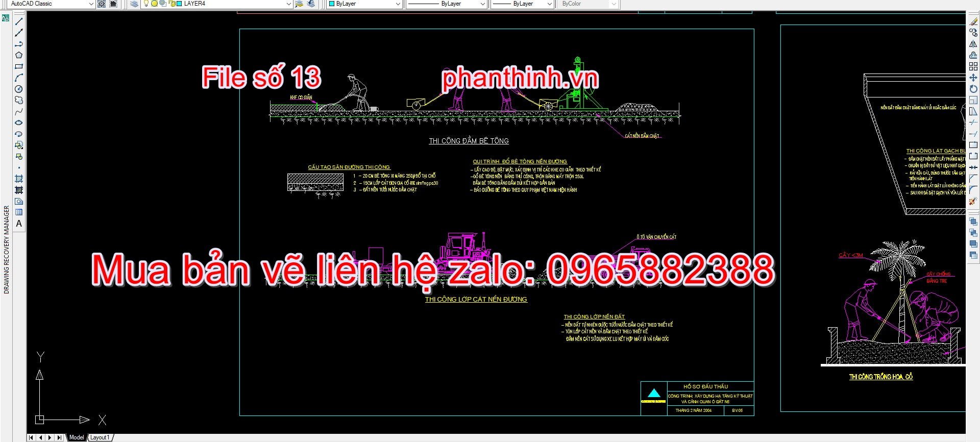Select the Move modify tool
980x442 pixels.
point(973,78)
